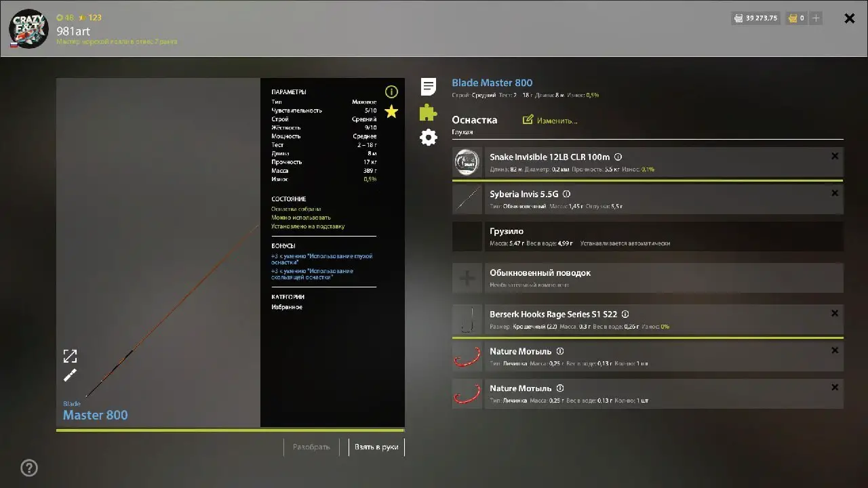Viewport: 868px width, 488px height.
Task: Click the plus button to add gold
Action: click(816, 18)
